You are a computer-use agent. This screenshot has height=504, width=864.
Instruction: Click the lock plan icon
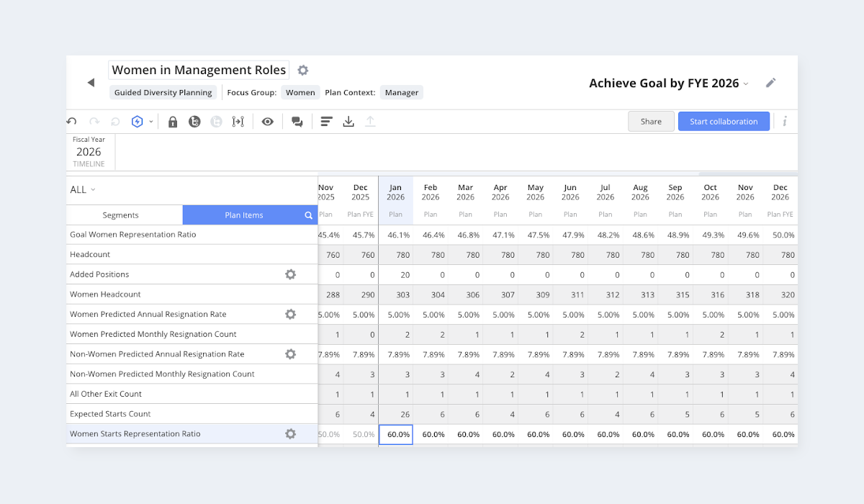[173, 122]
